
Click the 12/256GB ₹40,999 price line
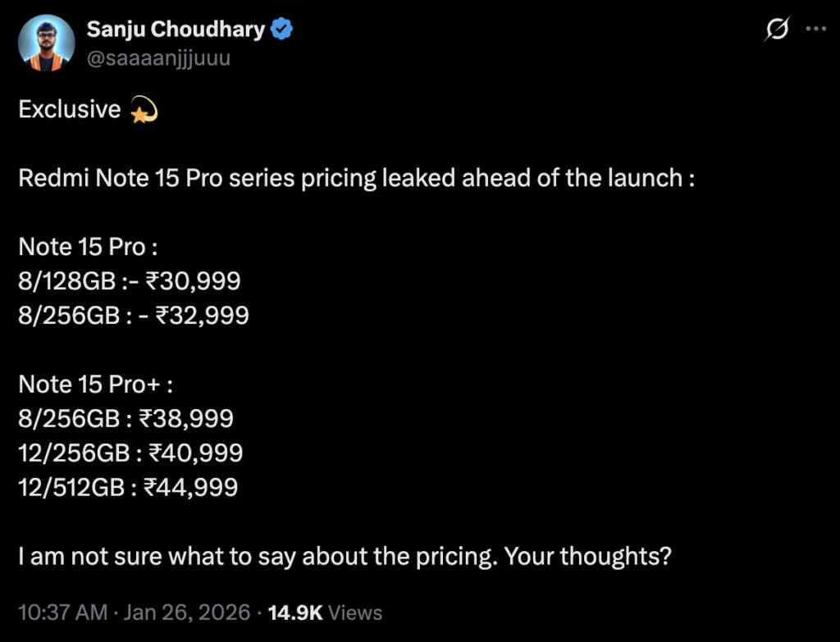[130, 453]
